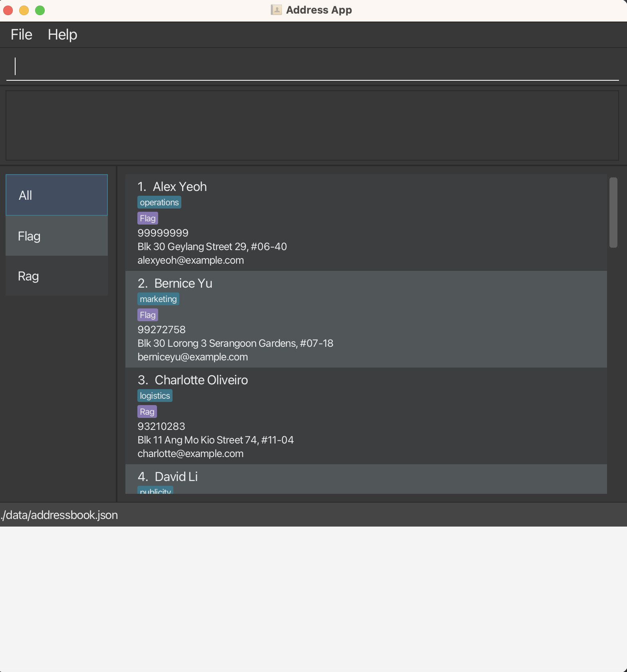Click the Address App title bar icon

(276, 10)
